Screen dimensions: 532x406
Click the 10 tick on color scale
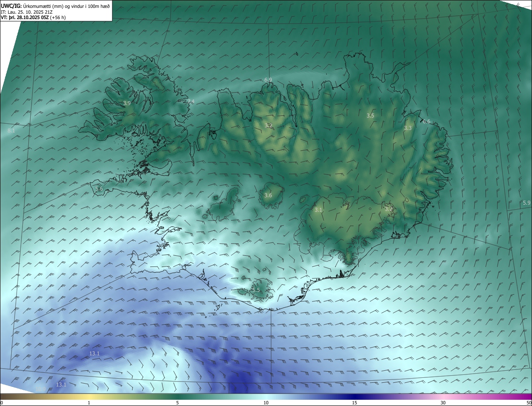click(x=266, y=403)
